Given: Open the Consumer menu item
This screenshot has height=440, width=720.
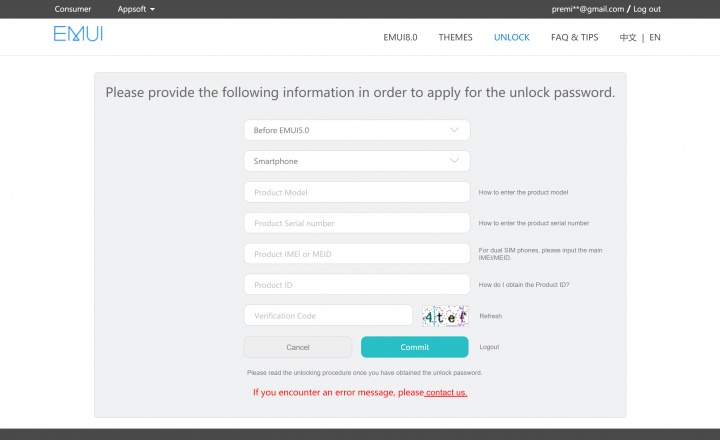Looking at the screenshot, I should click(x=73, y=9).
